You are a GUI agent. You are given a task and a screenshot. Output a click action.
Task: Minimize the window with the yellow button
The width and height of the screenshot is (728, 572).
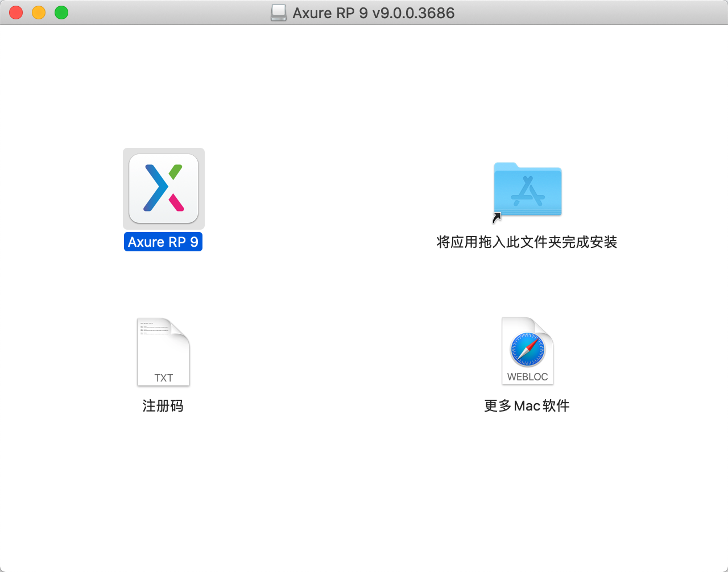(x=39, y=13)
